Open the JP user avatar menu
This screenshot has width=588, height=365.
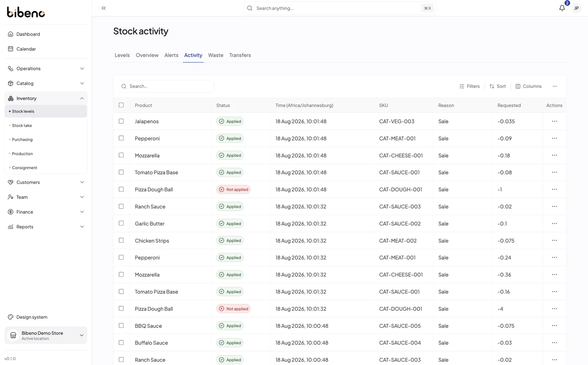tap(576, 8)
